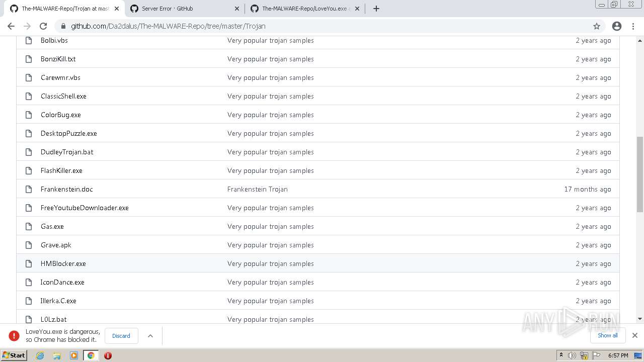This screenshot has width=644, height=362.
Task: Click the volume speaker tray icon
Action: coord(572,355)
